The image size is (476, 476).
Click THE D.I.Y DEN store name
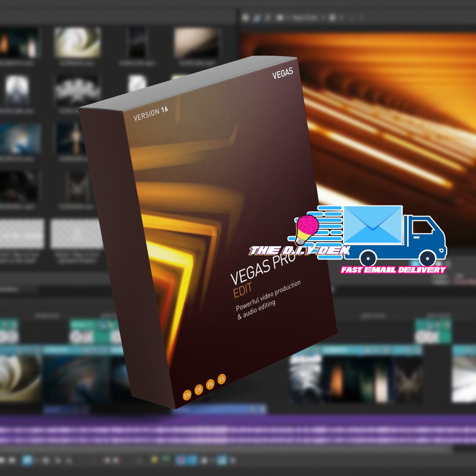(298, 251)
